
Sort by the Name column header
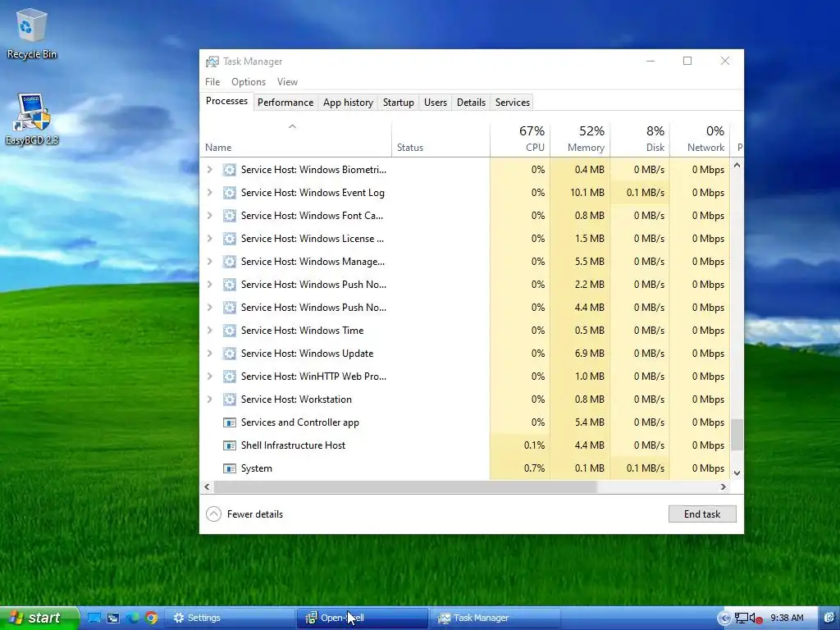(295, 139)
